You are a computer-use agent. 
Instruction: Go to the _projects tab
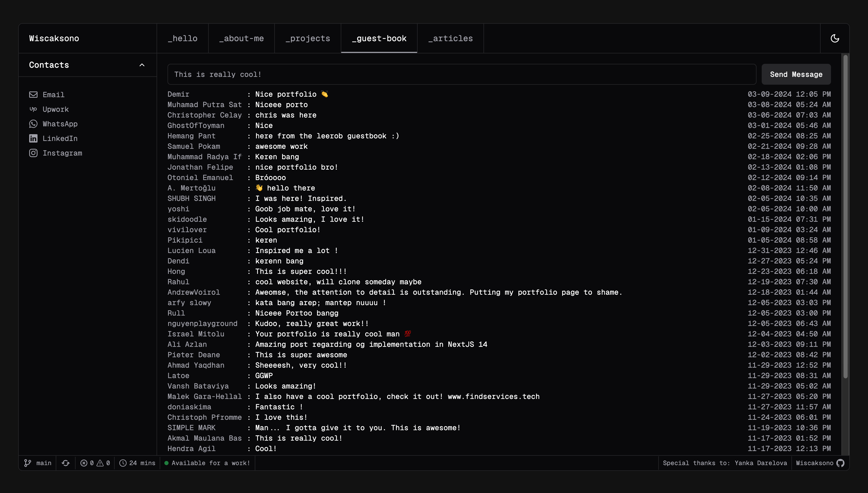click(x=308, y=39)
